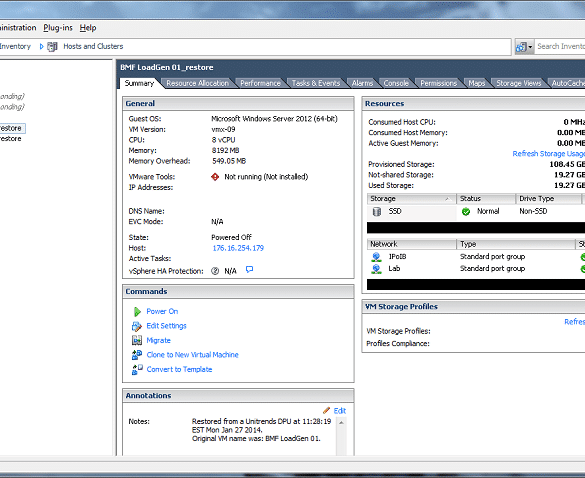The height and width of the screenshot is (478, 585).
Task: Click the HA protection speech bubble icon
Action: [250, 269]
